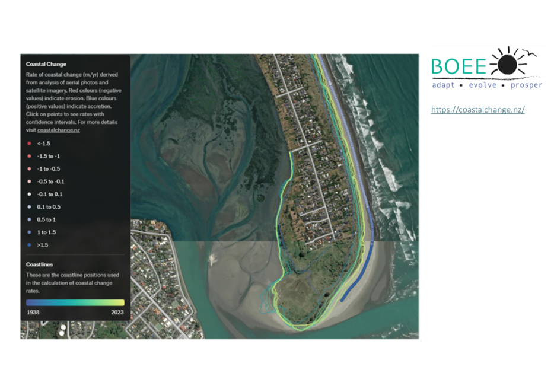This screenshot has width=554, height=392.
Task: Click the coastal change map image
Action: (219, 196)
